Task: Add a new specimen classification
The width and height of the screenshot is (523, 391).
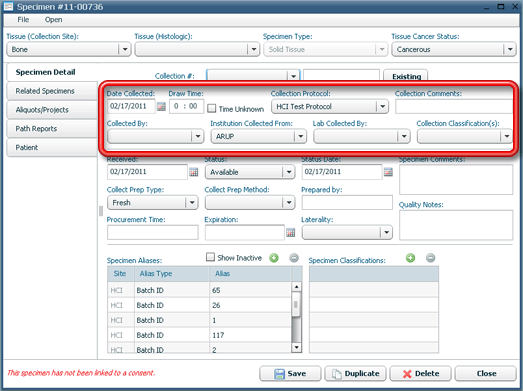Action: tap(410, 258)
